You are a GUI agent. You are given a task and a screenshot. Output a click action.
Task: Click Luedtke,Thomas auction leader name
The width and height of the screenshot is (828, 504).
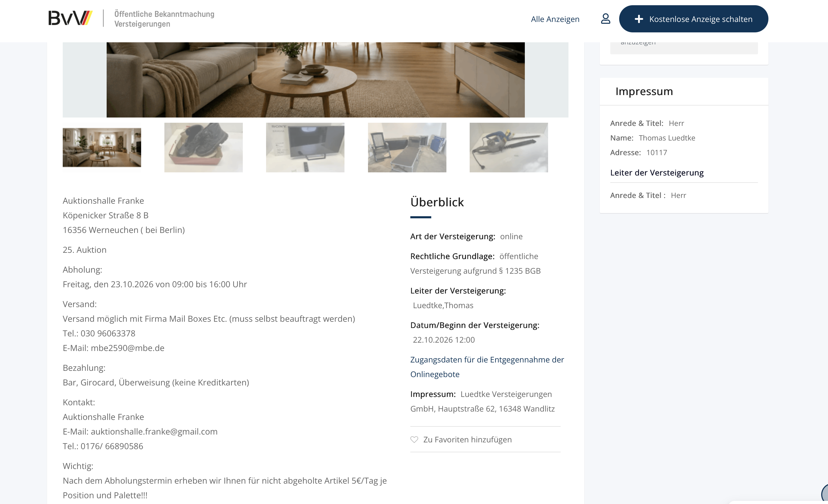click(x=443, y=305)
